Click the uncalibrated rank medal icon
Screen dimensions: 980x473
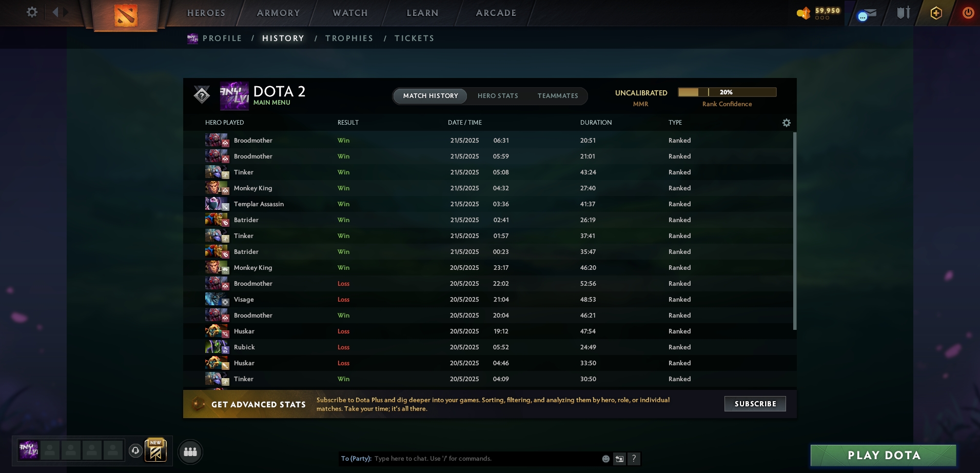click(x=202, y=95)
